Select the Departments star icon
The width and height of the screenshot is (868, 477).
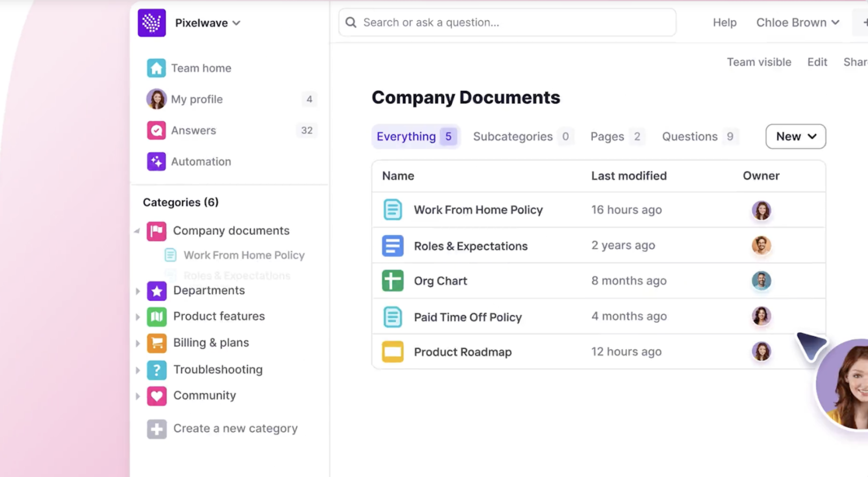[156, 290]
